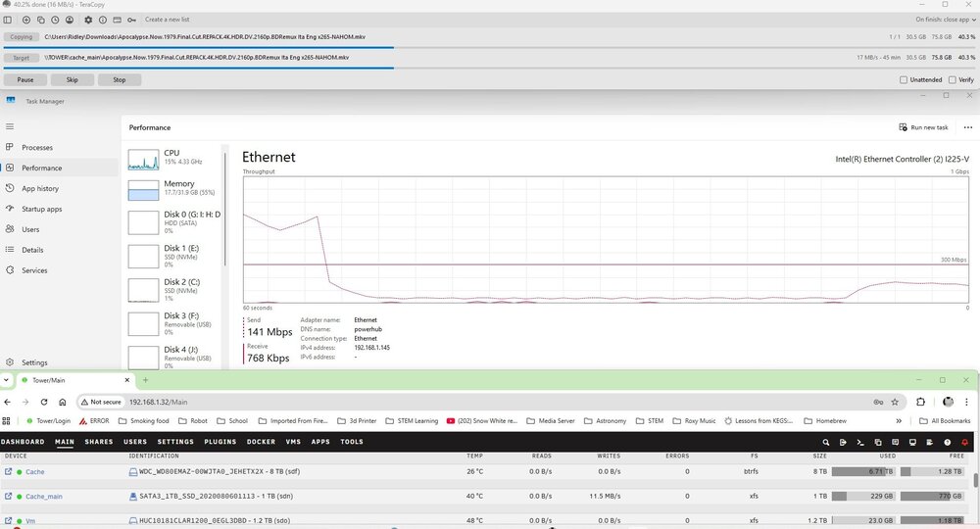The image size is (980, 529).
Task: Skip the current file in TeraCopy
Action: pyautogui.click(x=73, y=80)
